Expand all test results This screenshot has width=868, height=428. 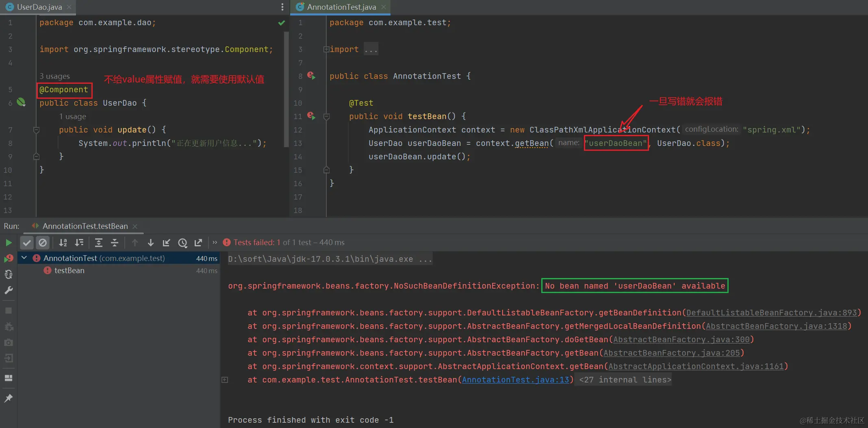[98, 243]
